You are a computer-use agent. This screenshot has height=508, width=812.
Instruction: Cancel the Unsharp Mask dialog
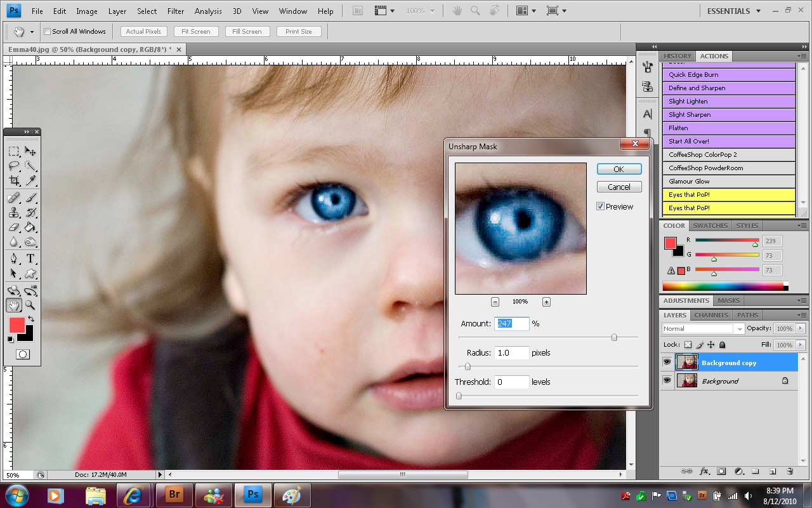tap(619, 187)
